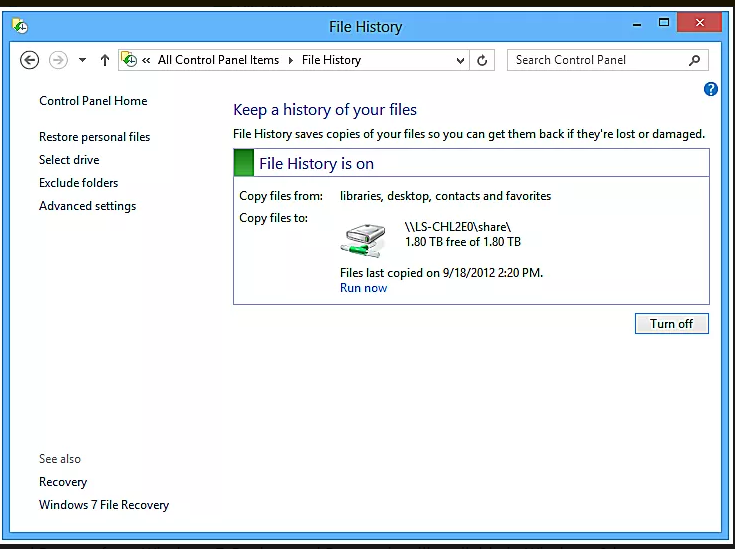Expand the breadcrumb arrow after All Control Panel Items
This screenshot has width=735, height=549.
click(291, 60)
